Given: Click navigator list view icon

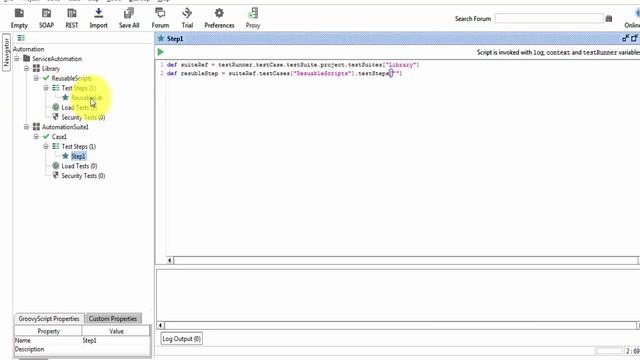Looking at the screenshot, I should point(21,38).
